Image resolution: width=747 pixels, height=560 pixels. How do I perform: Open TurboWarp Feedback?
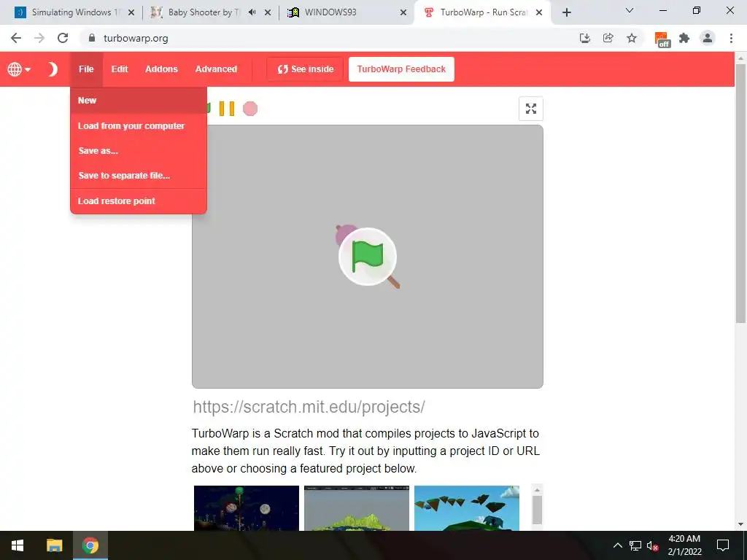(402, 69)
